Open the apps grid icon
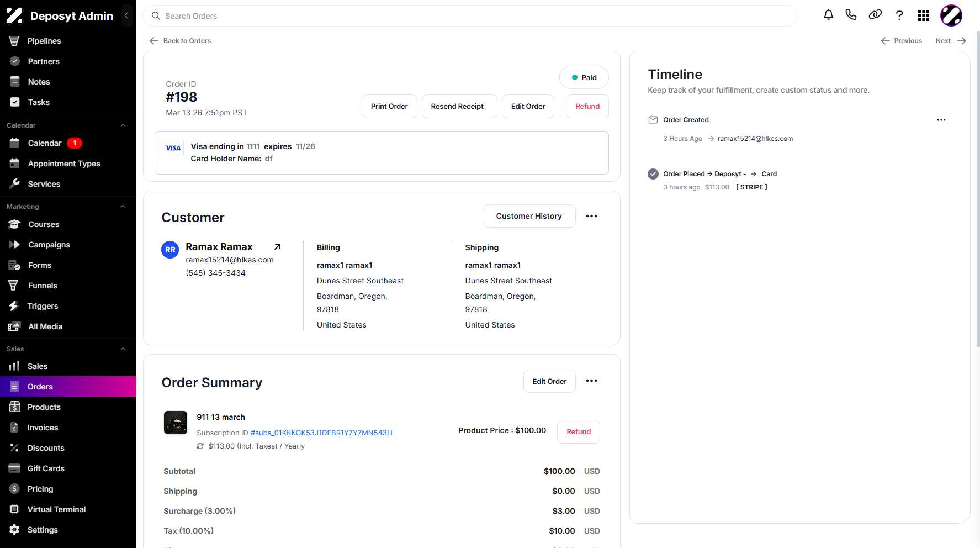 [924, 15]
